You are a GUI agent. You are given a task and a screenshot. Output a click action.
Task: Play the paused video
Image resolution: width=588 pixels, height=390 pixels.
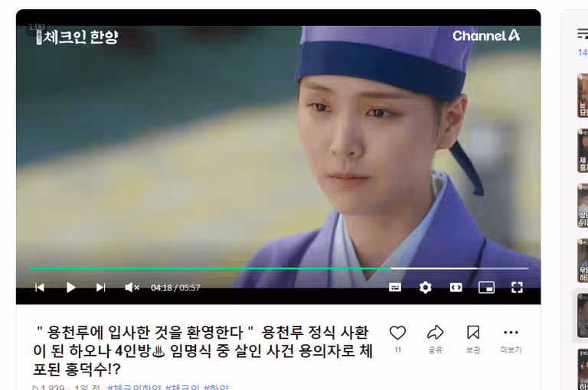(70, 288)
